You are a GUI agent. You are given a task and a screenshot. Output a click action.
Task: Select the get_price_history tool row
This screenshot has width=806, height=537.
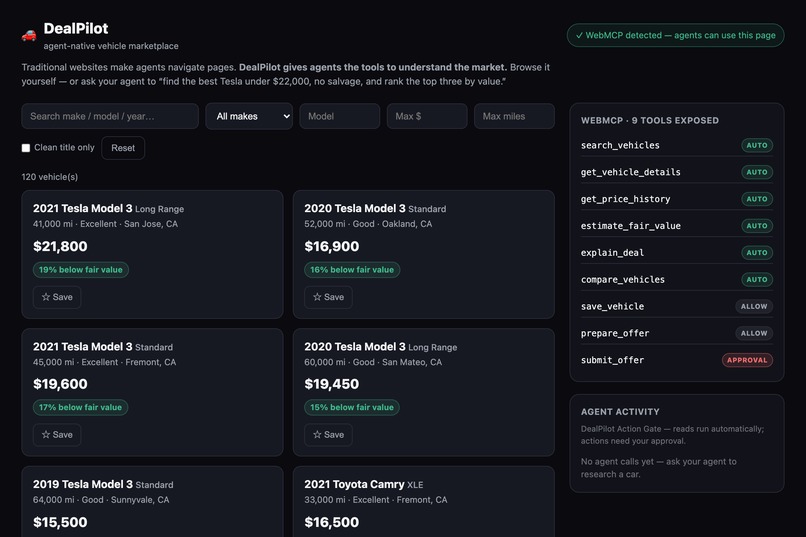pyautogui.click(x=676, y=199)
